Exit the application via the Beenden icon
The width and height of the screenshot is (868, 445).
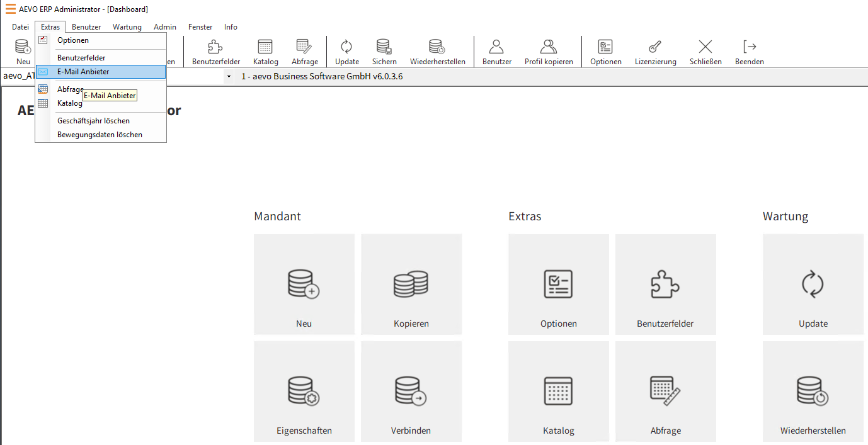point(749,50)
